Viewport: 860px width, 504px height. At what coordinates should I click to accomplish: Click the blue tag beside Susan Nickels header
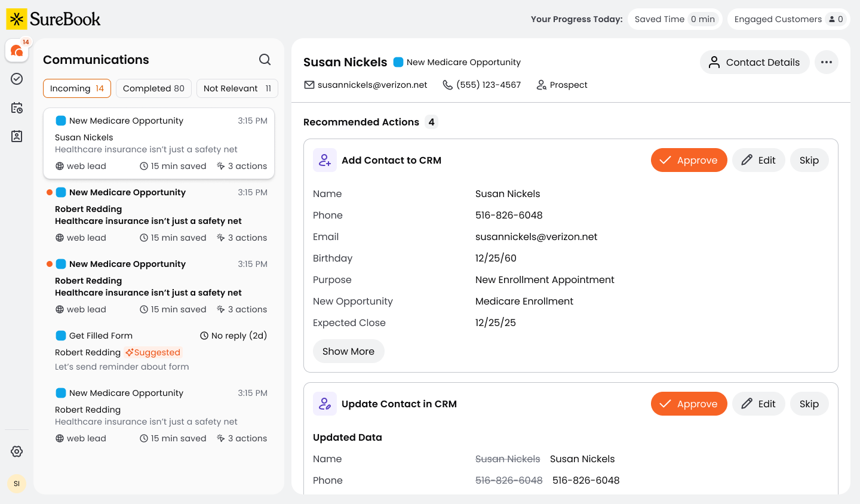[398, 62]
